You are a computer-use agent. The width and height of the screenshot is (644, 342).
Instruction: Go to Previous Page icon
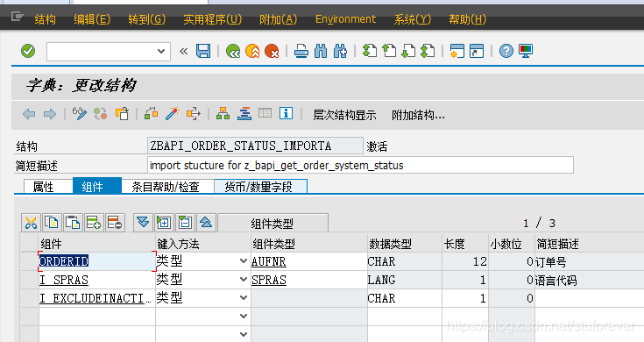point(389,52)
